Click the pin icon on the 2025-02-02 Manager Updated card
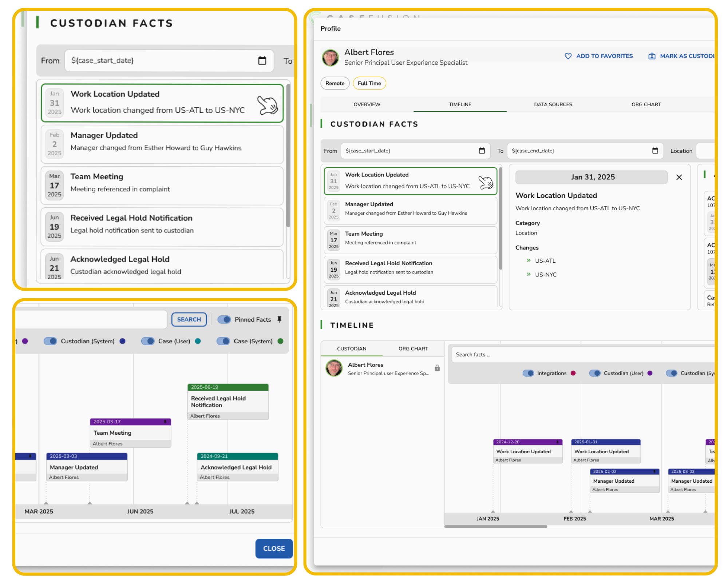This screenshot has height=582, width=728. pyautogui.click(x=654, y=471)
